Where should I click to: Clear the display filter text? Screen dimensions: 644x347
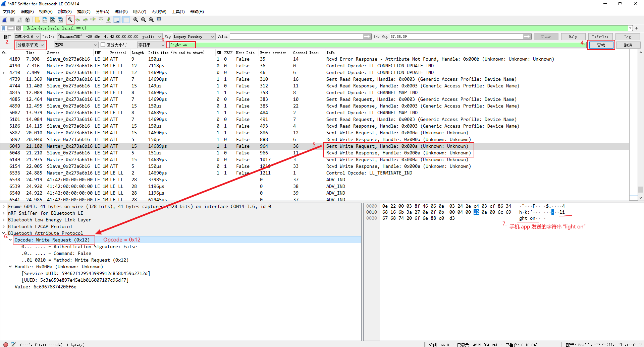[18, 28]
